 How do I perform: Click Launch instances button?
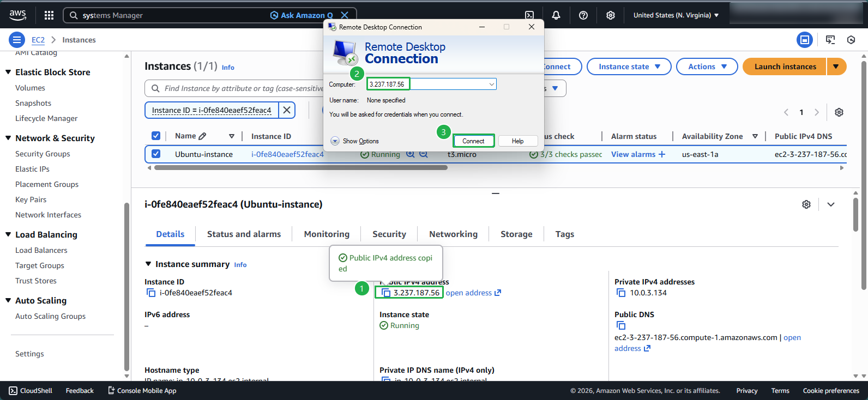click(785, 66)
